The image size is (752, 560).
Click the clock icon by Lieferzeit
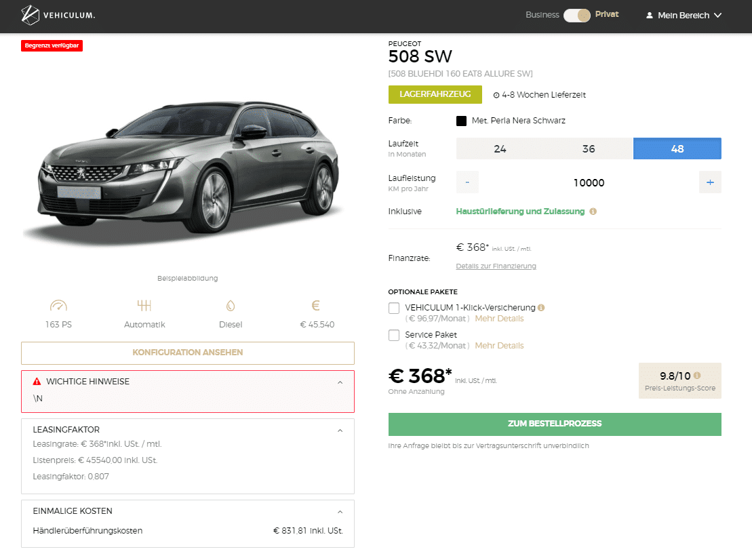(496, 95)
